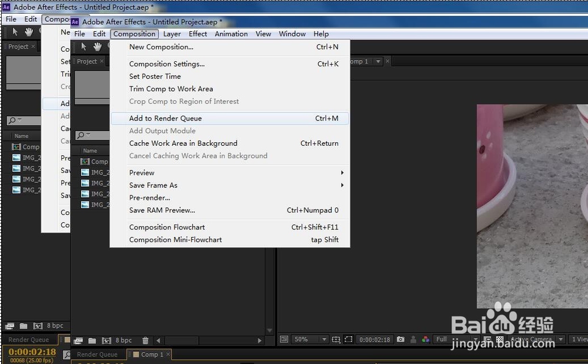Delete selected item with trash icon
The width and height of the screenshot is (588, 364).
pos(145,340)
